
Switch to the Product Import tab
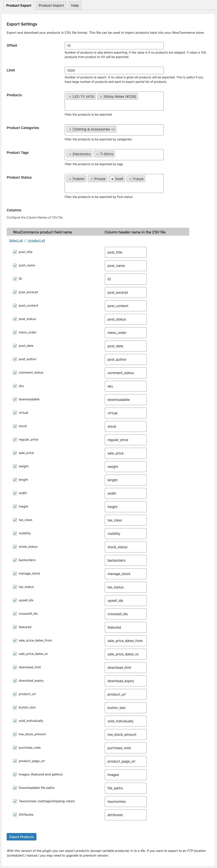point(51,5)
